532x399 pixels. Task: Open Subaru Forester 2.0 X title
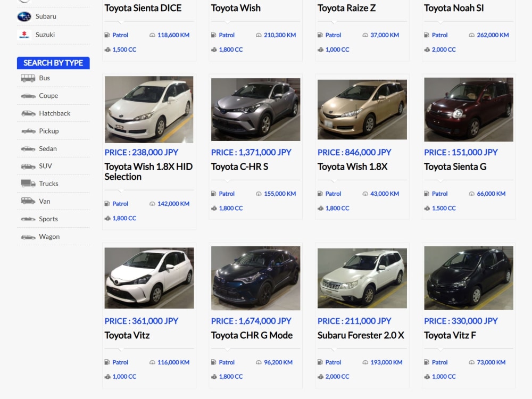pyautogui.click(x=361, y=335)
